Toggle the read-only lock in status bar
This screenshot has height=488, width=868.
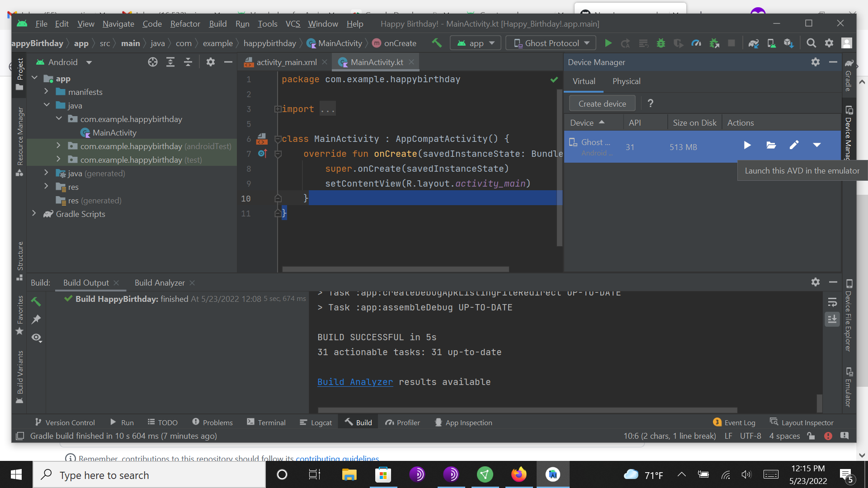click(811, 436)
